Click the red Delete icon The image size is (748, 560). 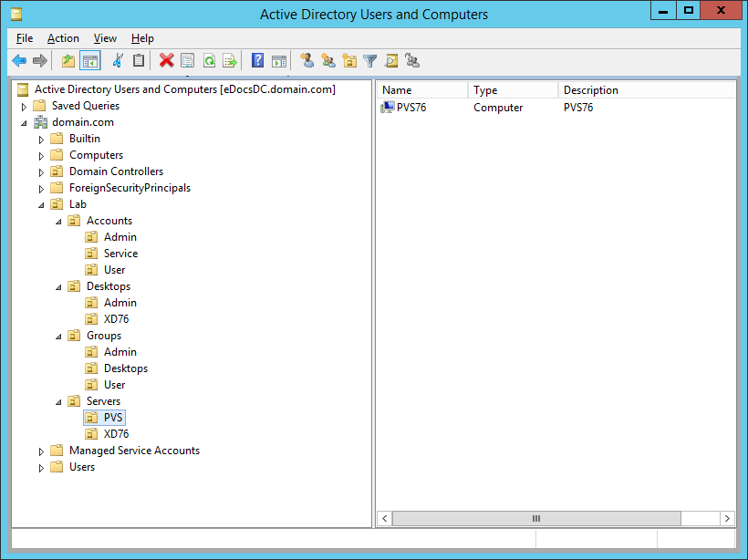tap(166, 61)
